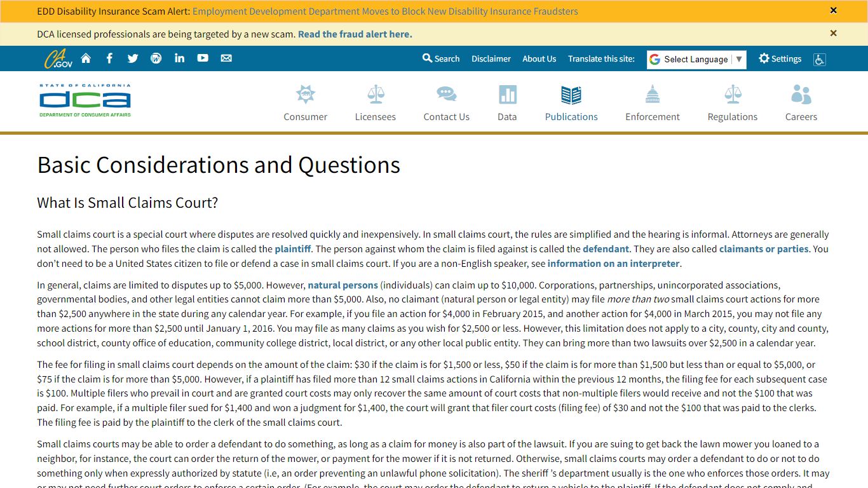Click the Basic Considerations and Questions heading
Viewport: 868px width, 488px height.
click(x=219, y=165)
